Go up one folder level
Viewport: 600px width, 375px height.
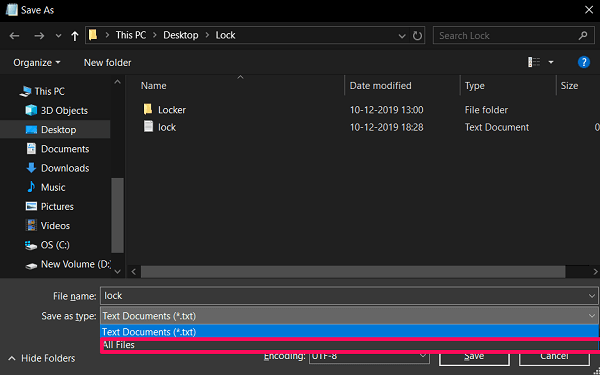(x=75, y=36)
